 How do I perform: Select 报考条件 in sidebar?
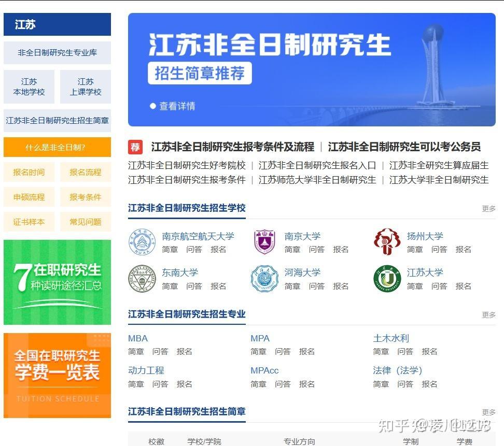(86, 197)
